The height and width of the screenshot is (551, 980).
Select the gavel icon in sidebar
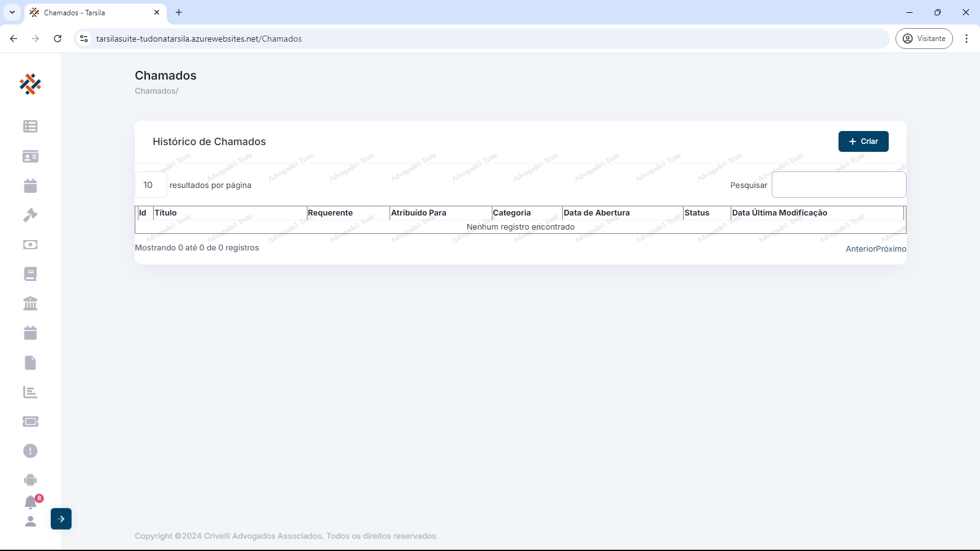pos(30,216)
